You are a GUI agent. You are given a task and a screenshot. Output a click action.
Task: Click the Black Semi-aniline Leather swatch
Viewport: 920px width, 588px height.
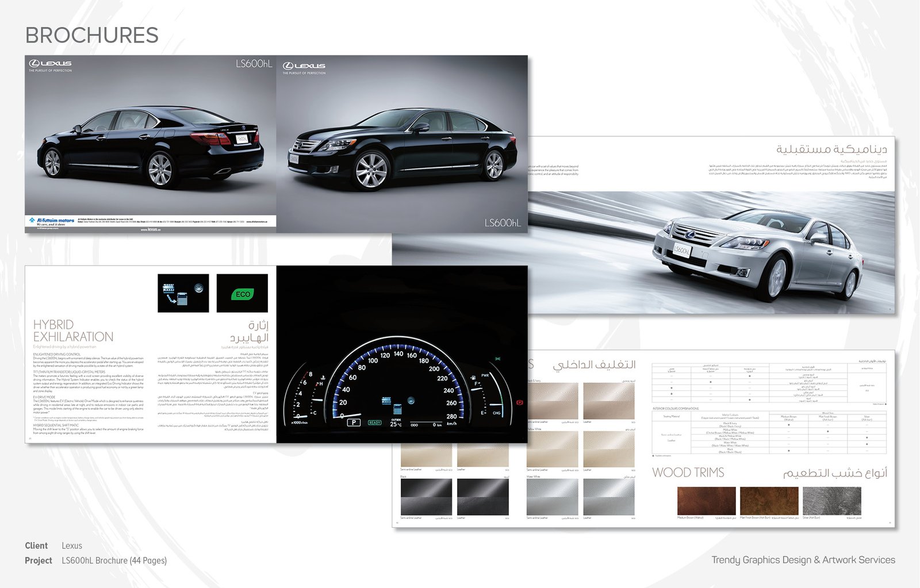426,497
